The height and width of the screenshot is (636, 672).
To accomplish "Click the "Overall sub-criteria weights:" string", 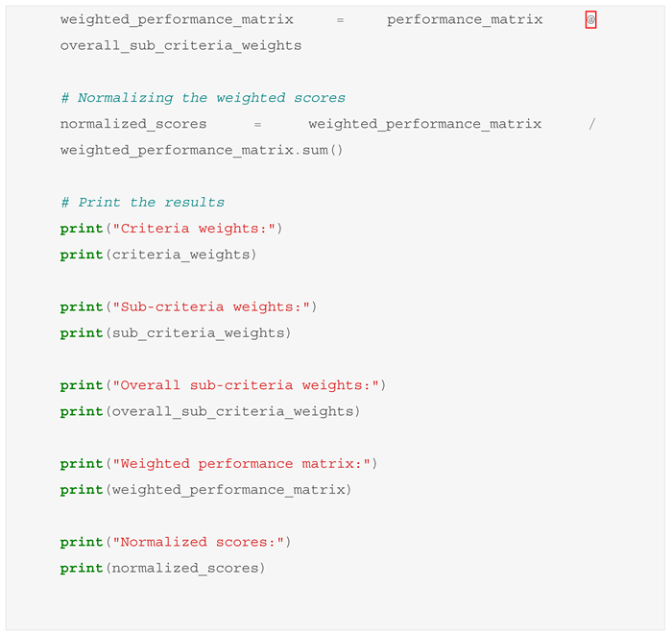I will pos(249,385).
